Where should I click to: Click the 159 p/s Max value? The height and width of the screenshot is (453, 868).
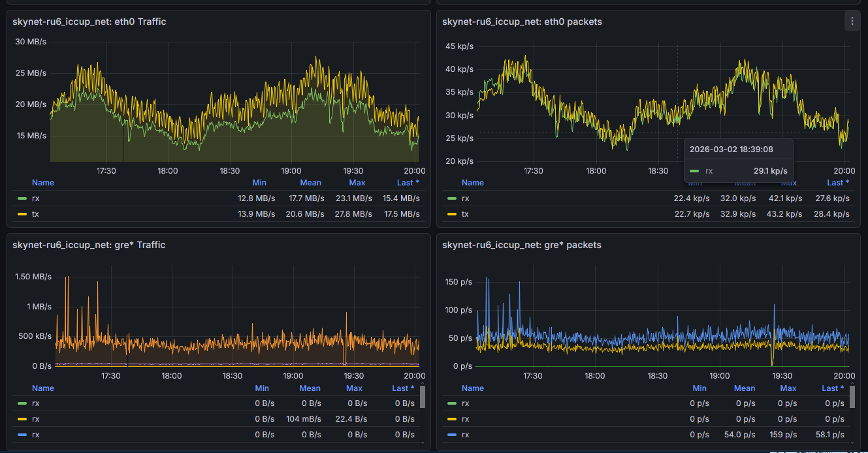(x=786, y=435)
